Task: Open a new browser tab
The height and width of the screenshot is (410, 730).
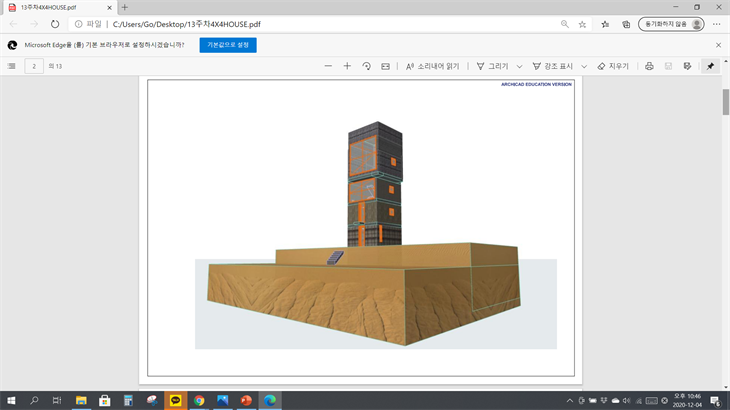Action: [x=125, y=7]
